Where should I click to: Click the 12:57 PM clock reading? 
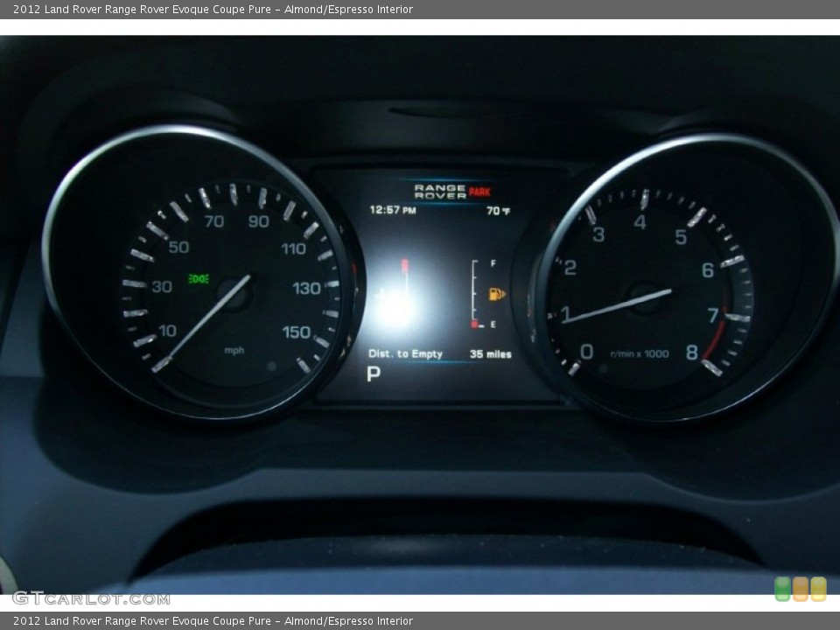click(393, 210)
